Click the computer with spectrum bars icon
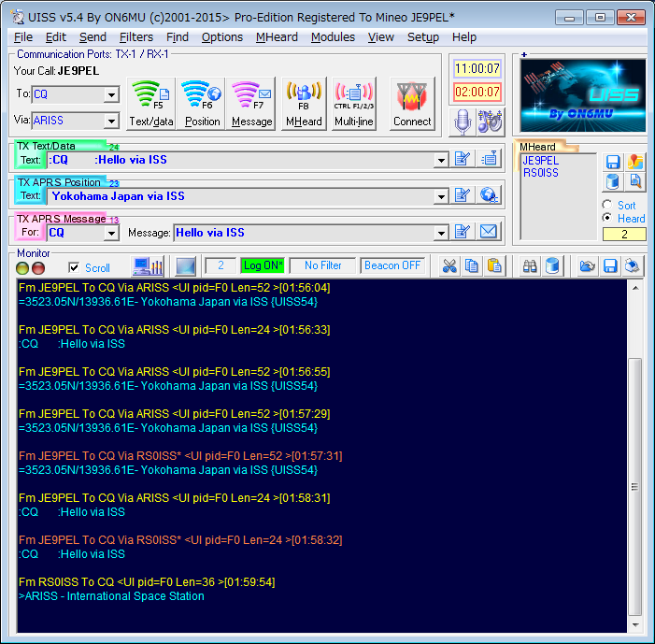 point(148,266)
